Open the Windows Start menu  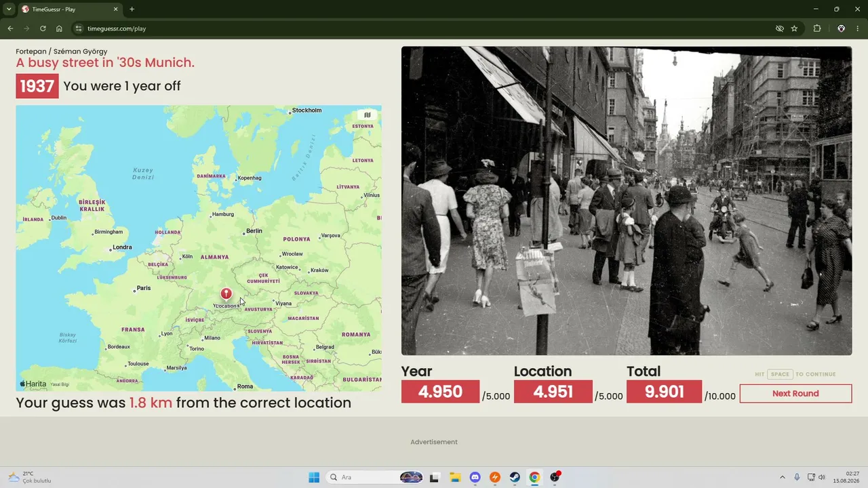[314, 477]
